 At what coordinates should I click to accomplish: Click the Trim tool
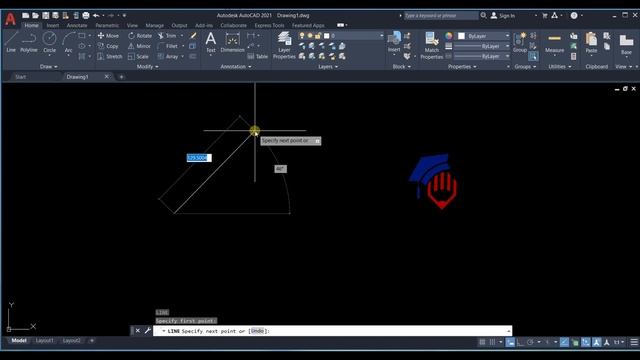[x=167, y=36]
